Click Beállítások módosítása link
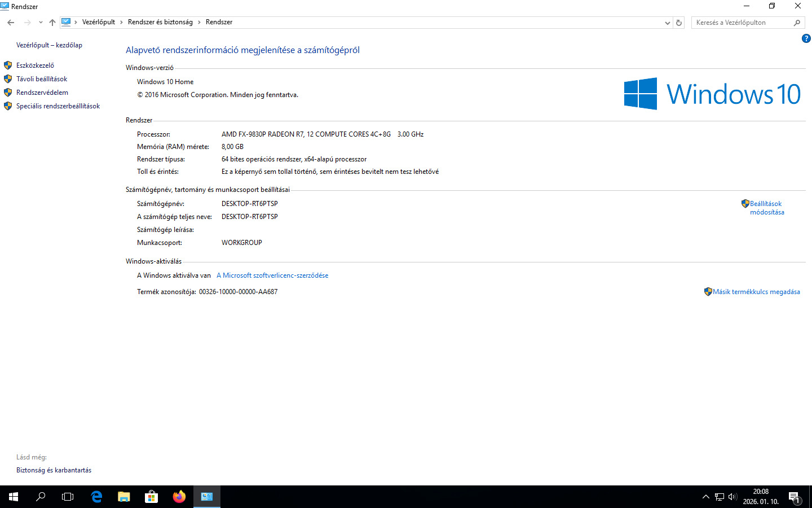This screenshot has height=508, width=812. click(767, 208)
